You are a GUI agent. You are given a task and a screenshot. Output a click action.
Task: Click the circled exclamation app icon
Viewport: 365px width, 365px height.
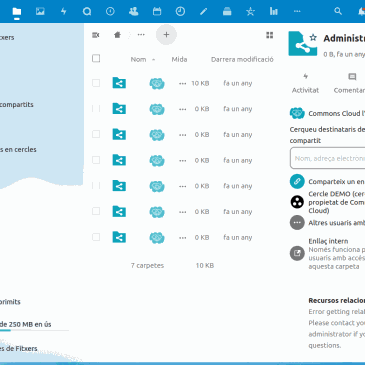point(110,12)
